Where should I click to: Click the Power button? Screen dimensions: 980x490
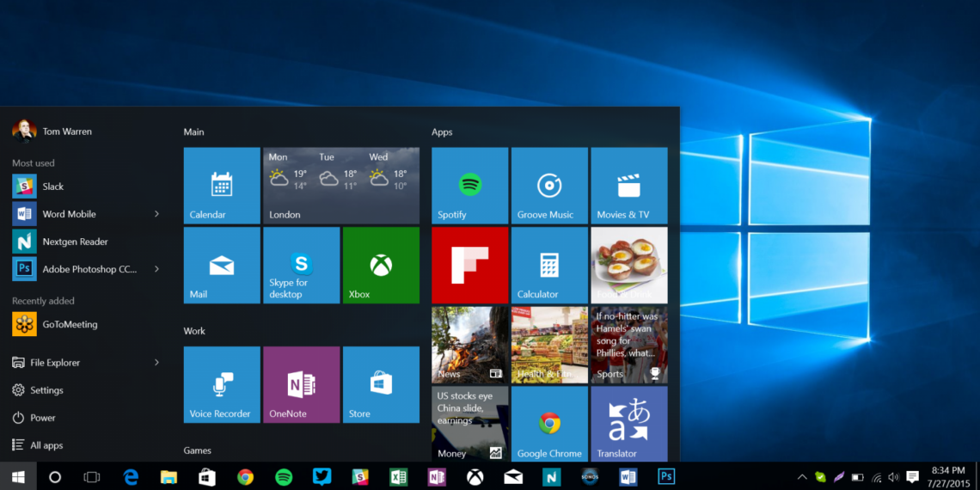tap(43, 418)
